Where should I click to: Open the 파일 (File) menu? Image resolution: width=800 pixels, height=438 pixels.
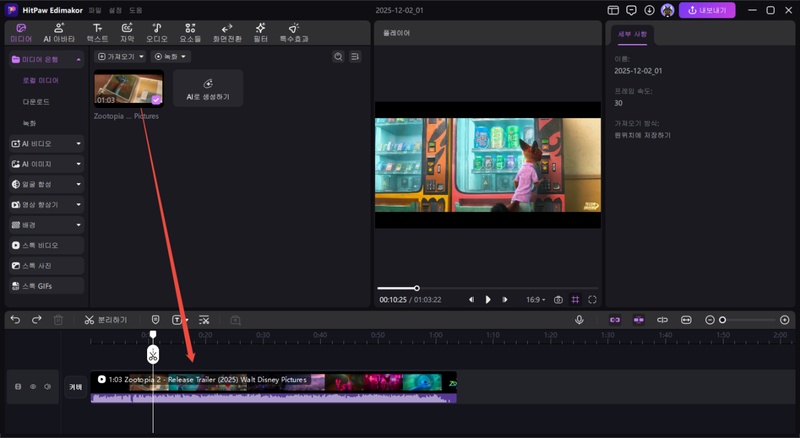[x=95, y=10]
